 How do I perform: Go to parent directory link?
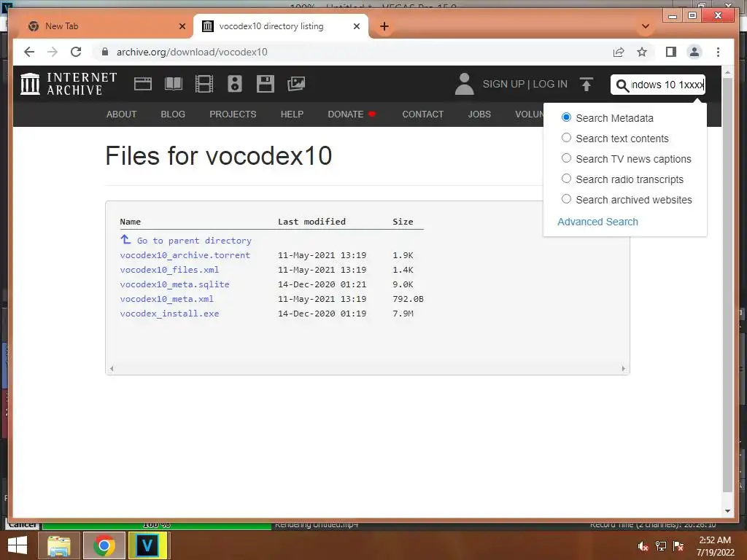pos(186,240)
